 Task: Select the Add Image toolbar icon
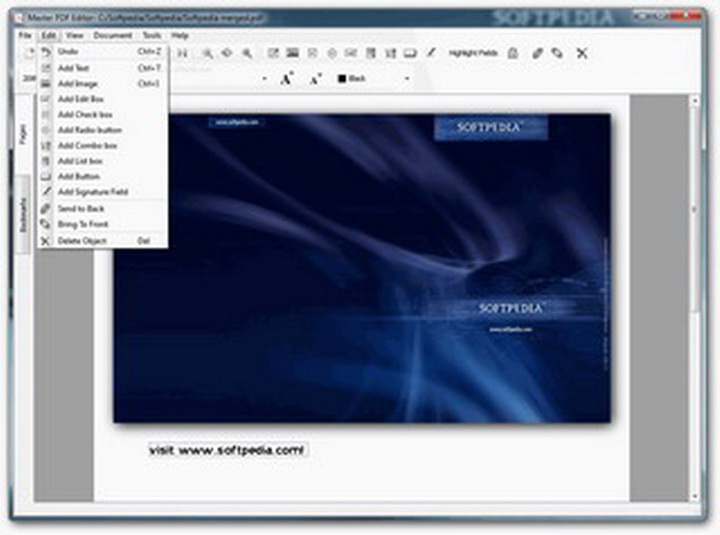click(x=292, y=53)
